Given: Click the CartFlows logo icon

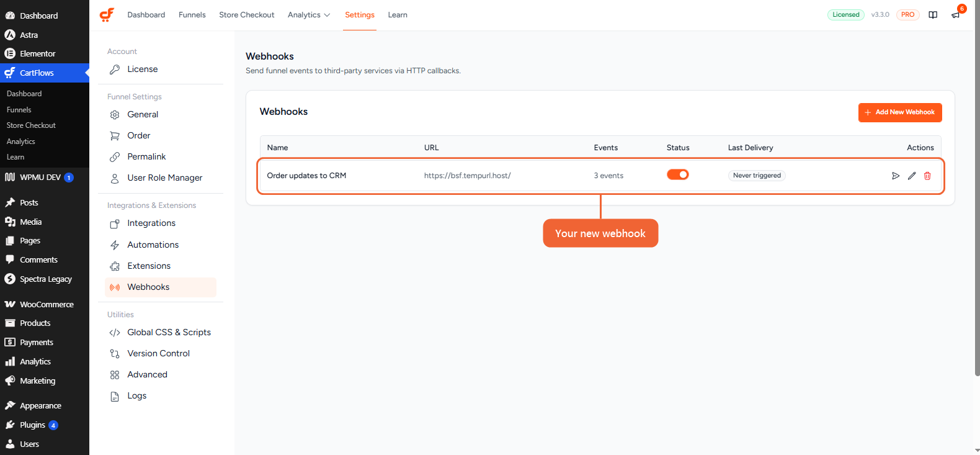Looking at the screenshot, I should click(107, 15).
